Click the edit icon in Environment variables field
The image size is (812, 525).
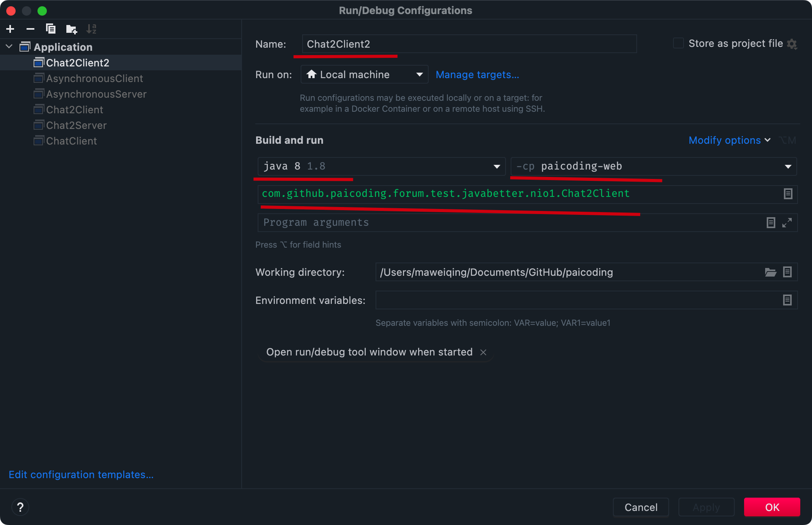[787, 300]
